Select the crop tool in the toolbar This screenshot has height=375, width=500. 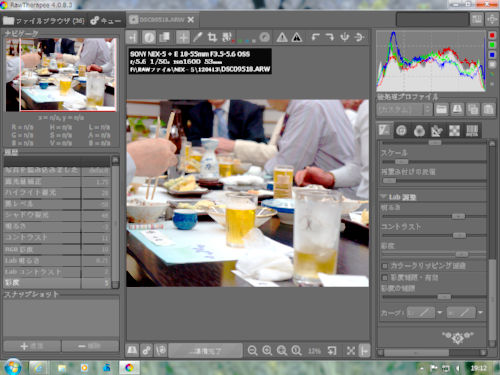(212, 37)
